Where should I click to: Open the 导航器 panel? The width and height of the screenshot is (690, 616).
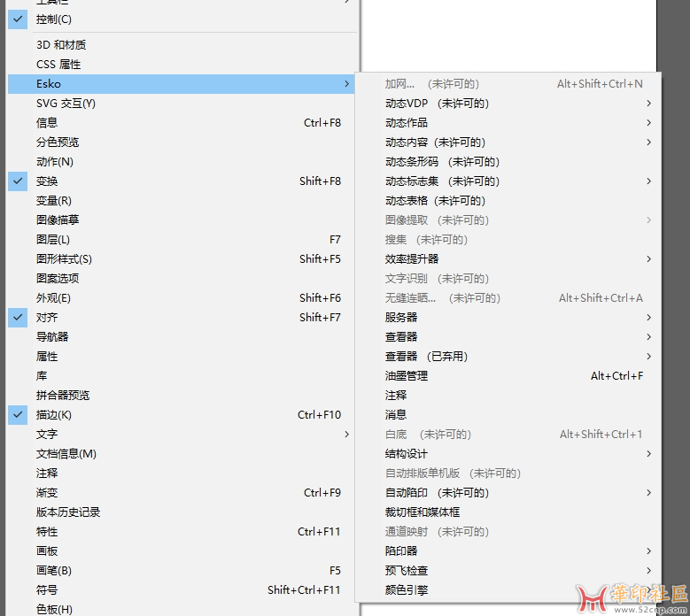pos(181,337)
